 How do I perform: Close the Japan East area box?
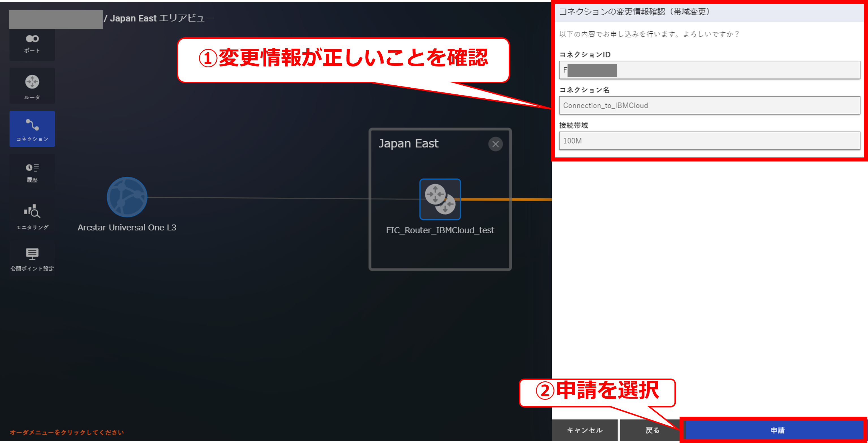click(x=495, y=144)
